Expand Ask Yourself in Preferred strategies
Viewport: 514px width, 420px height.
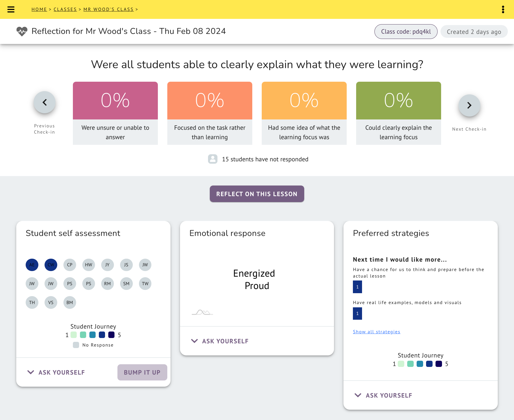coord(383,396)
